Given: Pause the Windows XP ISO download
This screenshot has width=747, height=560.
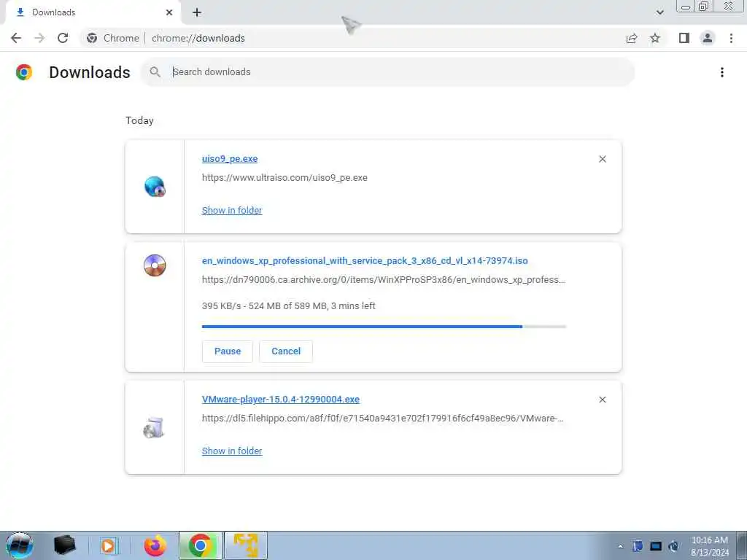Looking at the screenshot, I should (228, 351).
